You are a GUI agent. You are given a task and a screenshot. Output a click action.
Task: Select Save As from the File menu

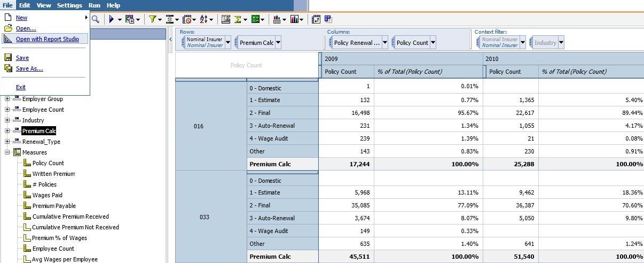(x=29, y=68)
